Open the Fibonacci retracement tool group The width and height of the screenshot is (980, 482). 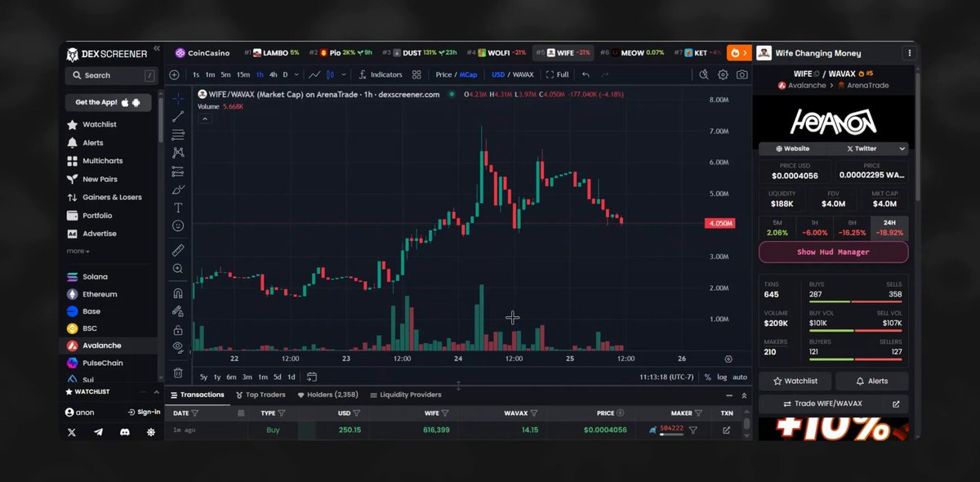(178, 135)
